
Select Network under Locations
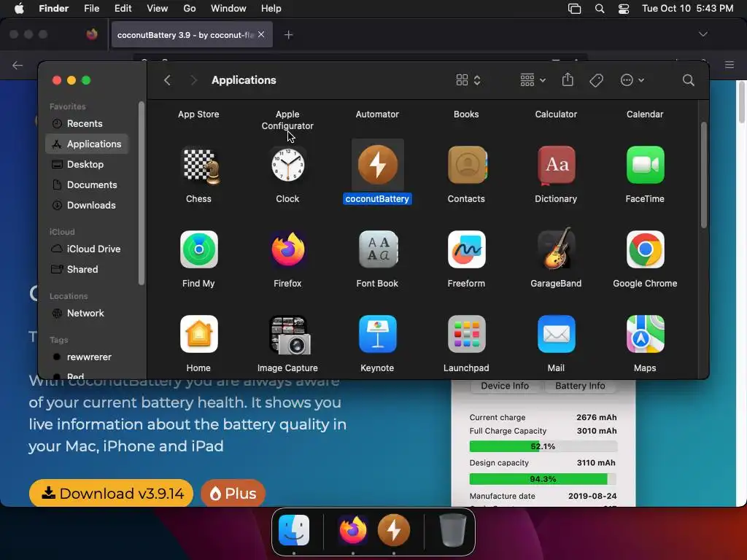(86, 314)
